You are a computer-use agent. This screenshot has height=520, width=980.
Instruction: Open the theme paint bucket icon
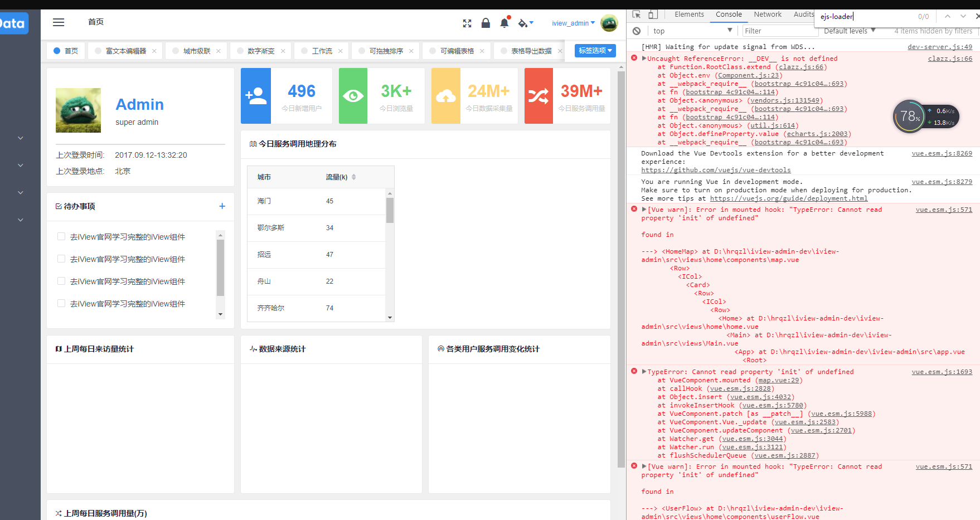pos(523,23)
